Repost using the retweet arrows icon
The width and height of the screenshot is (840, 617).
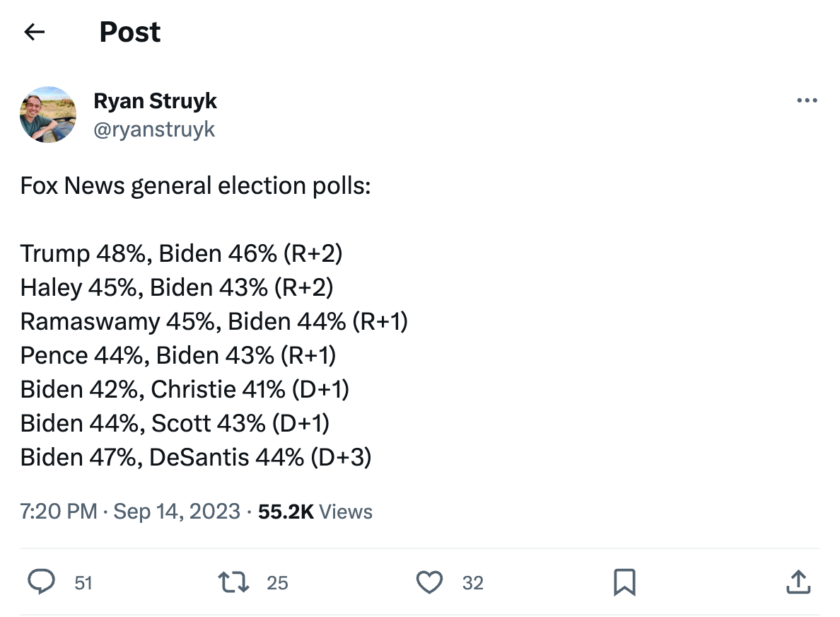click(233, 582)
